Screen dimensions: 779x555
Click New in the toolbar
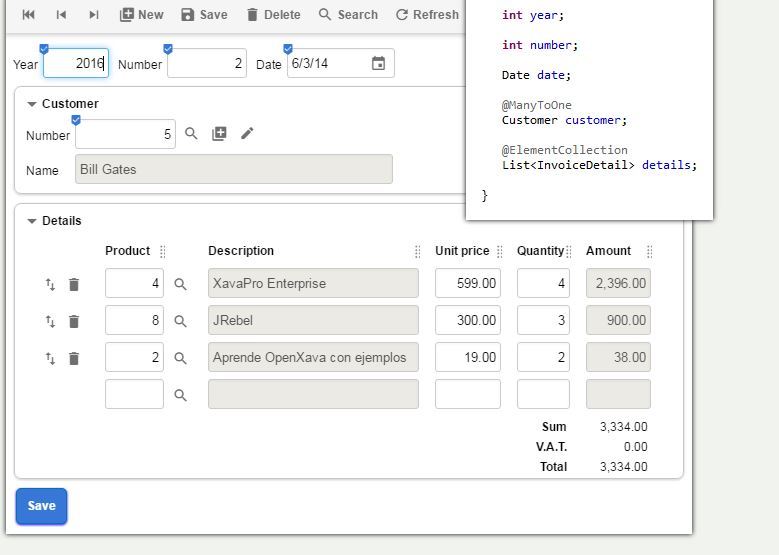click(141, 15)
